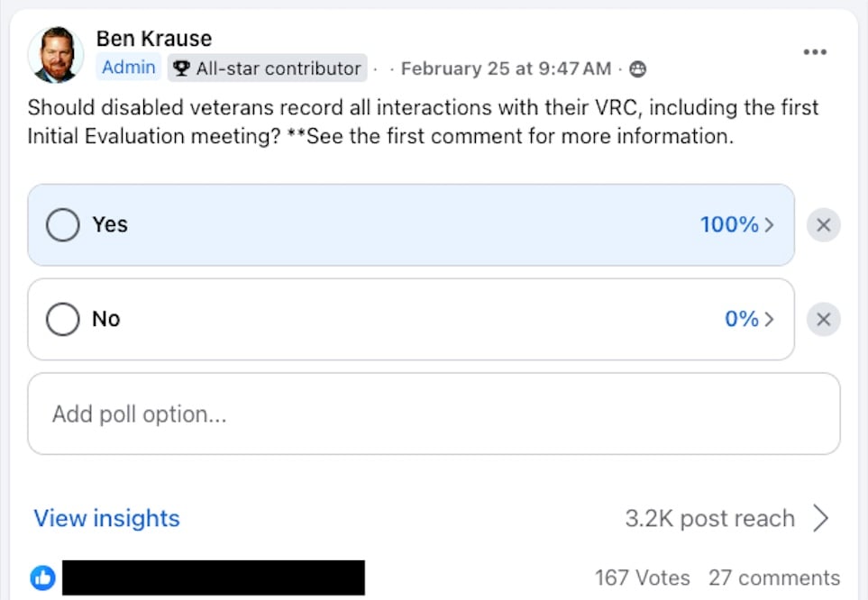Open the 3.2K post reach details arrow
The width and height of the screenshot is (868, 600).
pyautogui.click(x=820, y=518)
